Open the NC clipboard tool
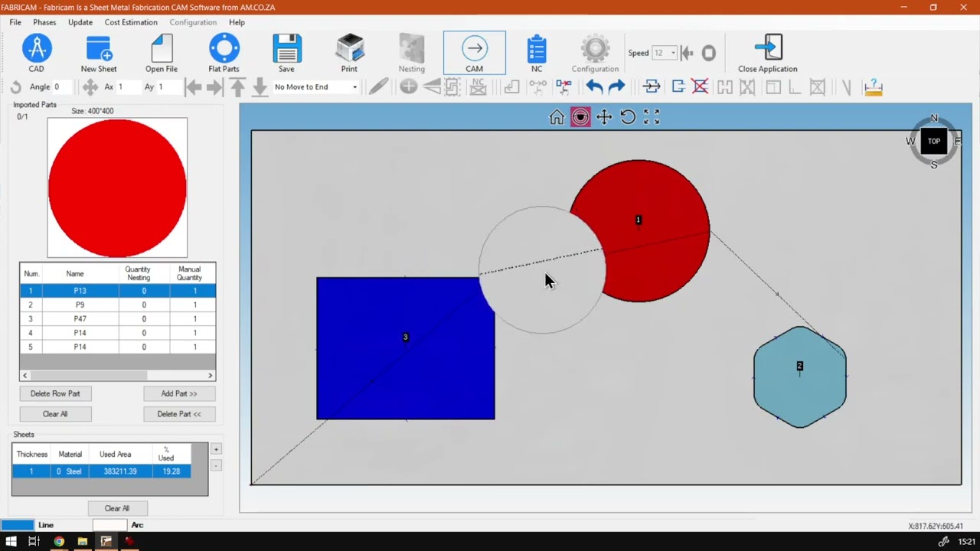This screenshot has height=551, width=980. [537, 54]
